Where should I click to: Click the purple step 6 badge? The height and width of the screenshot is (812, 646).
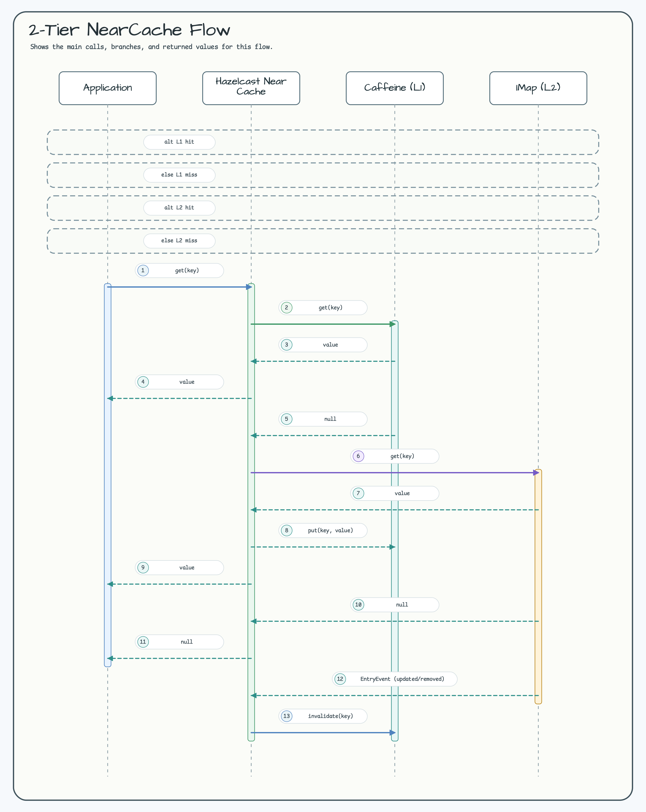[x=358, y=456]
